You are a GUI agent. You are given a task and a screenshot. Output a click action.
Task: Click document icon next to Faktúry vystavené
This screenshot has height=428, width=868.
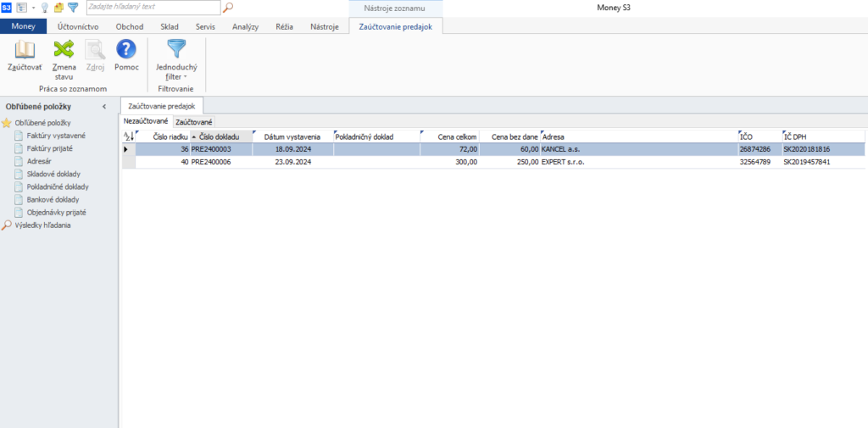(x=19, y=136)
